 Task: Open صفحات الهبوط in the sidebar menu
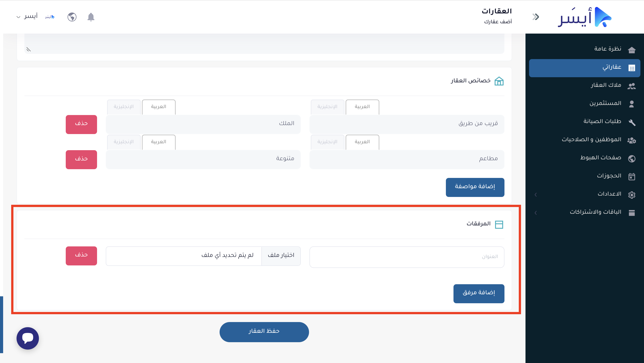click(600, 158)
